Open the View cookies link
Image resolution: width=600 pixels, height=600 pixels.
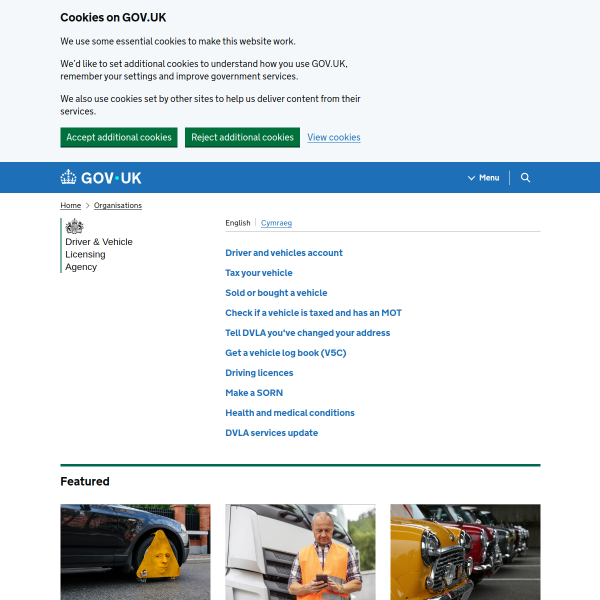[334, 137]
